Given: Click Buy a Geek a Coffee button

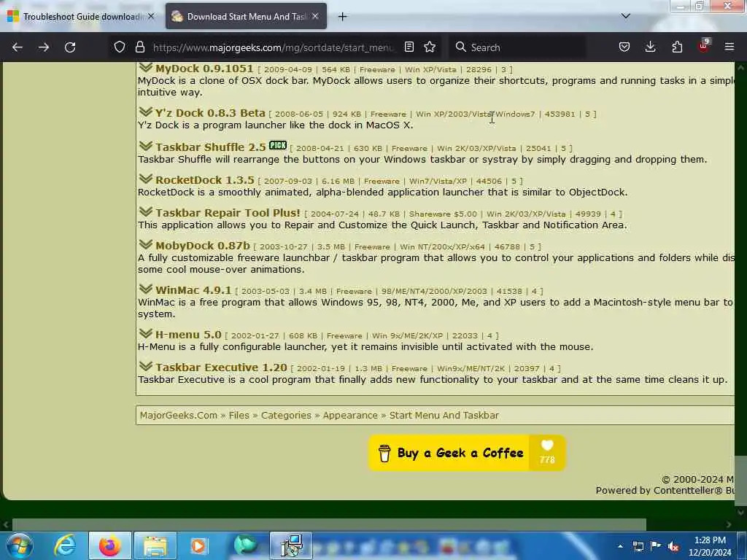Looking at the screenshot, I should [449, 453].
